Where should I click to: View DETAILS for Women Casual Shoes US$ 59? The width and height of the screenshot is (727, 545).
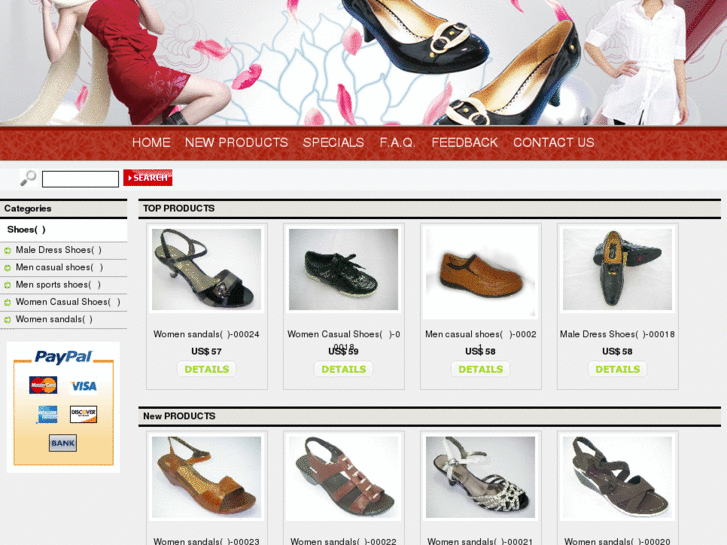[x=344, y=369]
